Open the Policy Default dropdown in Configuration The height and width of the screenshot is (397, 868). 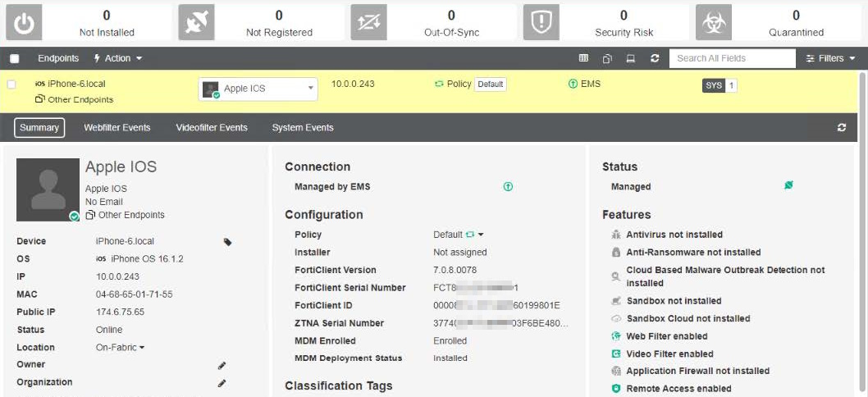click(459, 235)
